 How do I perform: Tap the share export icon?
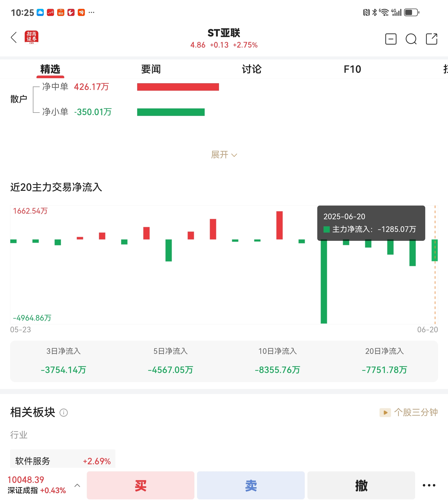(x=431, y=39)
